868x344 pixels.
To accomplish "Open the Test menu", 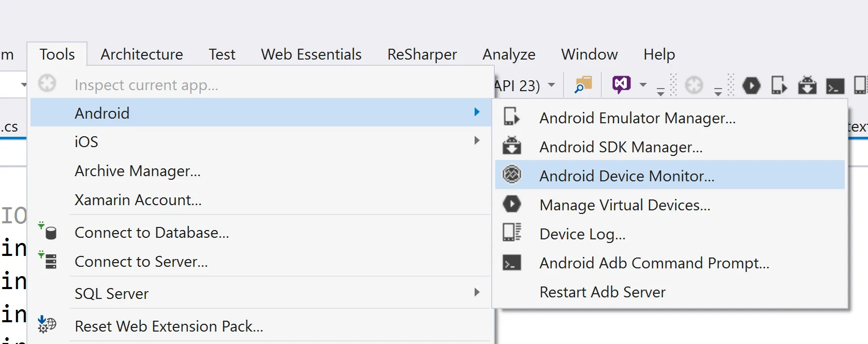I will click(222, 54).
